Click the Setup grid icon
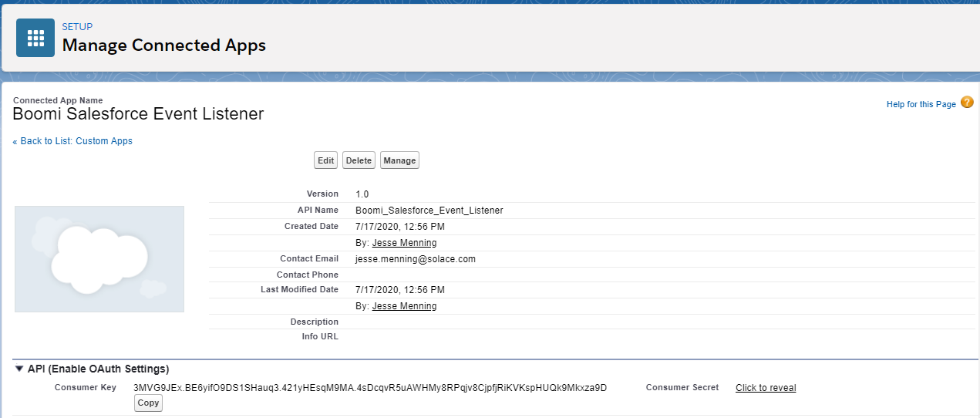Screen dimensions: 980x418 point(35,38)
